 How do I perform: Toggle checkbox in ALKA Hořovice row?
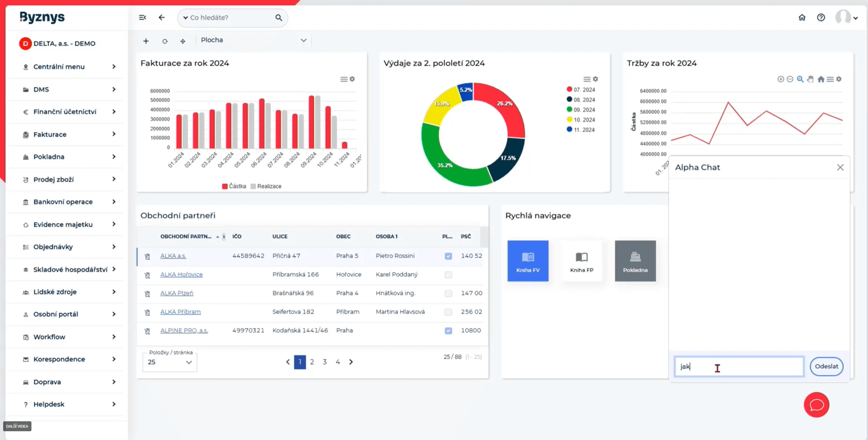[x=449, y=275]
